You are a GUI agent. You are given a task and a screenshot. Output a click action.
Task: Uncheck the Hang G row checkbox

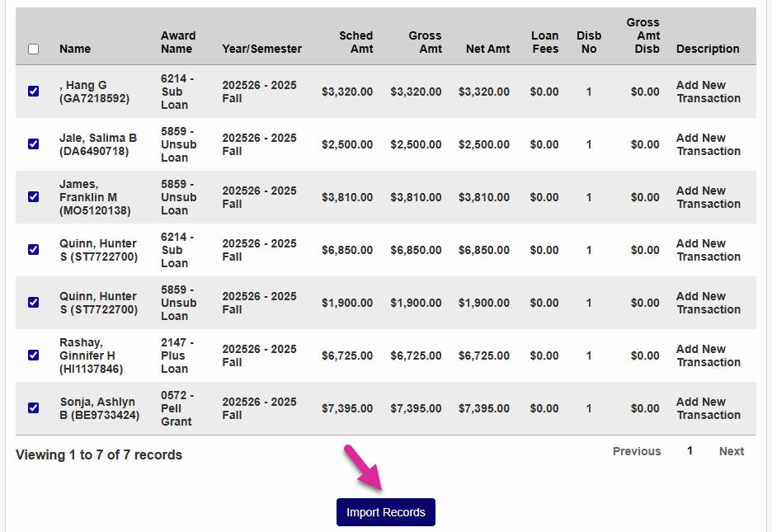coord(33,92)
